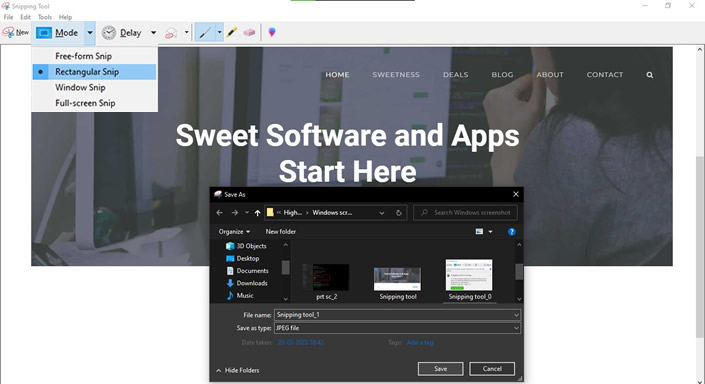Screen dimensions: 705x384
Task: Click Forward arrow in Save As dialog
Action: (x=234, y=213)
